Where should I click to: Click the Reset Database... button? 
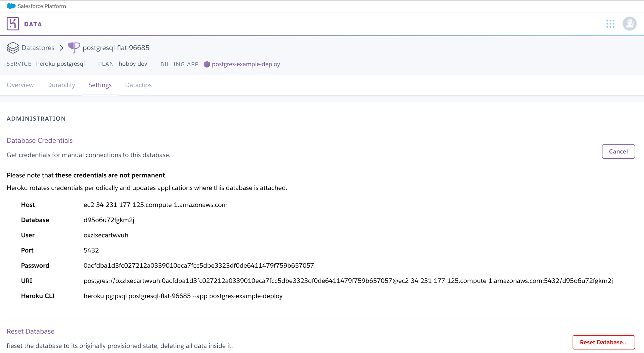point(604,342)
